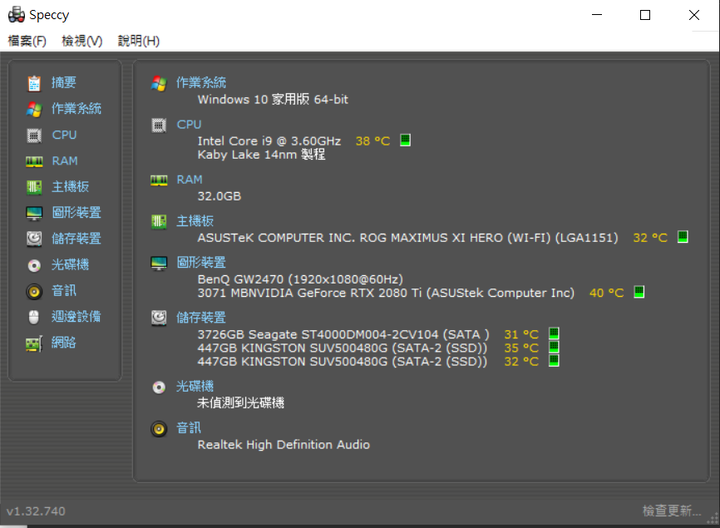This screenshot has height=528, width=720.
Task: Click green indicator next to 35 °C Kingston
Action: (x=554, y=347)
